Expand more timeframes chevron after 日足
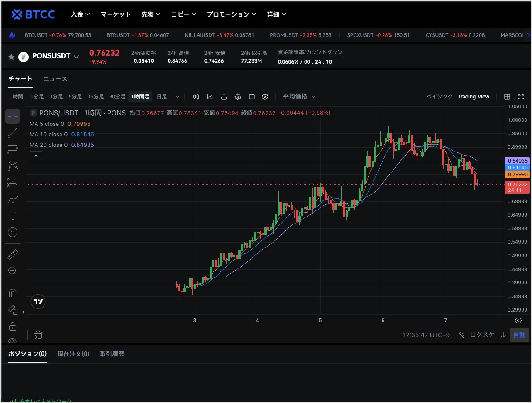The width and height of the screenshot is (532, 403). (177, 97)
